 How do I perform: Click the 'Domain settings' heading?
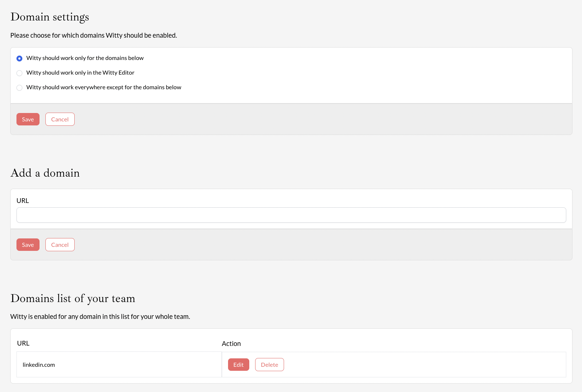coord(50,17)
